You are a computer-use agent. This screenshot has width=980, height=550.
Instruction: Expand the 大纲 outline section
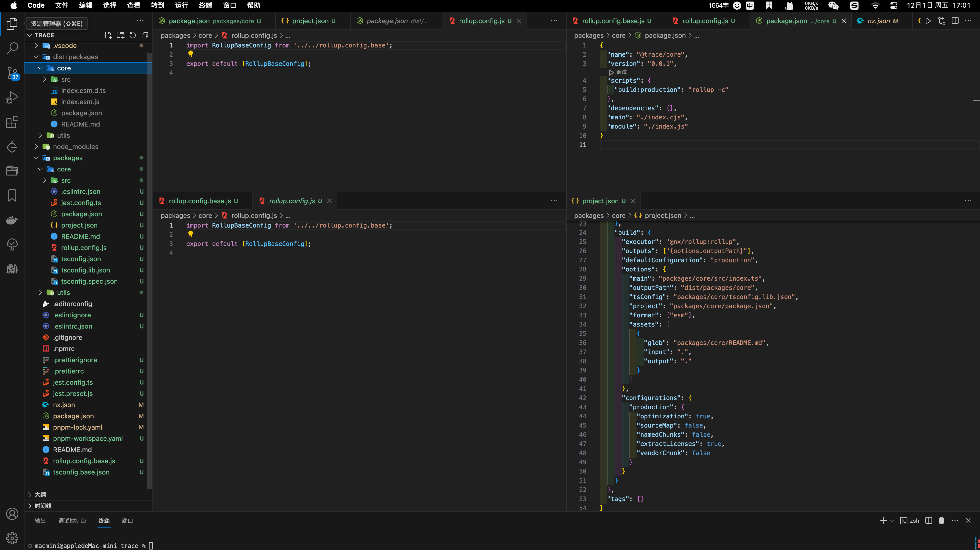pos(40,494)
